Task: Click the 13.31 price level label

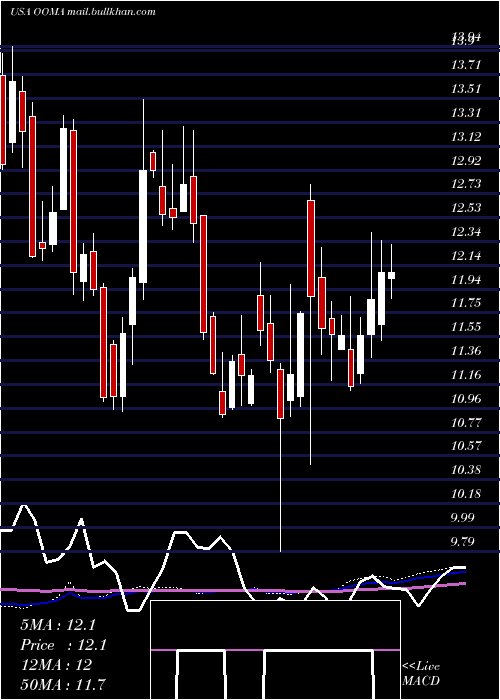Action: pos(466,112)
